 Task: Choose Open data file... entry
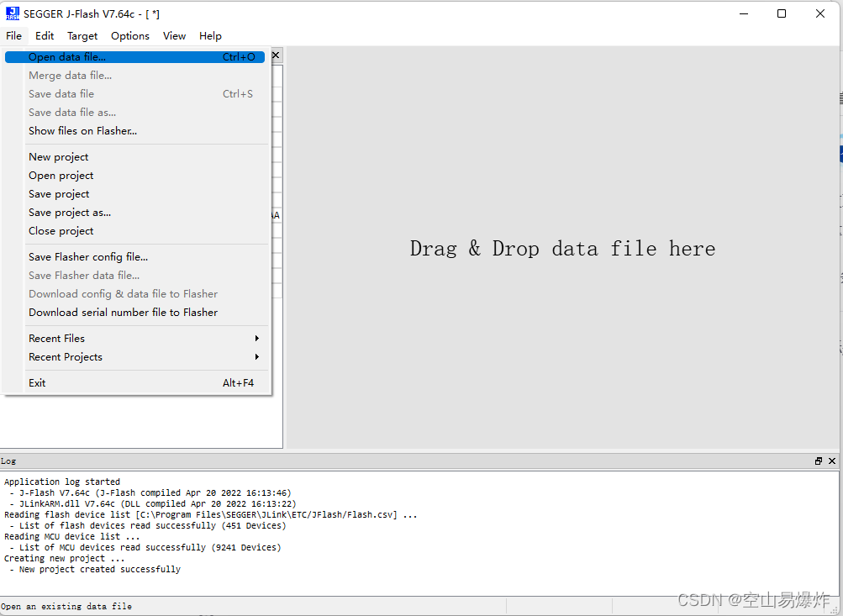click(135, 57)
